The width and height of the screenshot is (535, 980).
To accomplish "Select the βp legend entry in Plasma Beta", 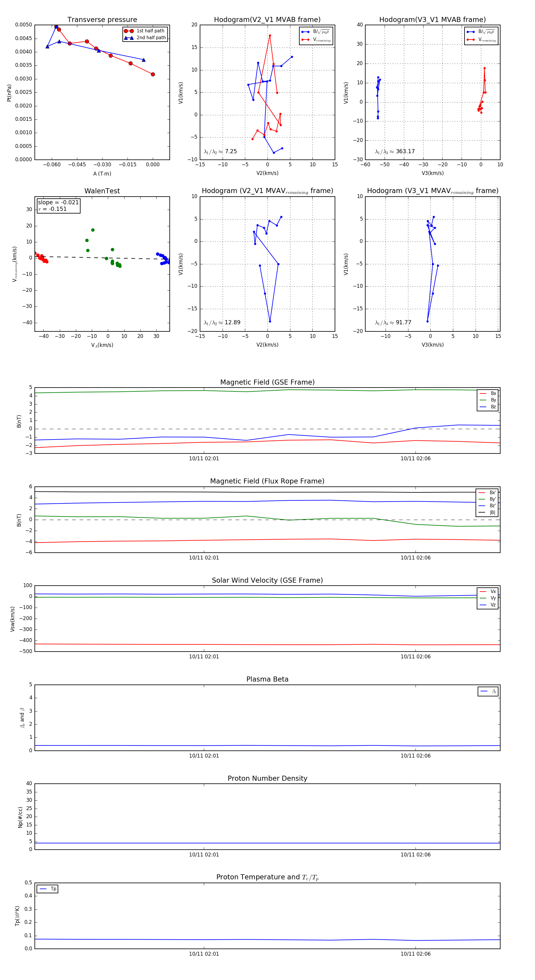I will (x=488, y=691).
